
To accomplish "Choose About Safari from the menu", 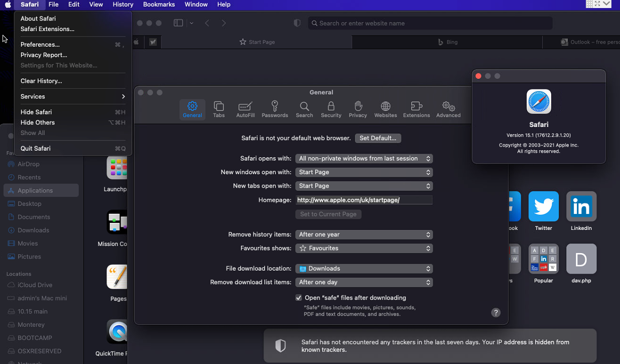I will click(73, 19).
